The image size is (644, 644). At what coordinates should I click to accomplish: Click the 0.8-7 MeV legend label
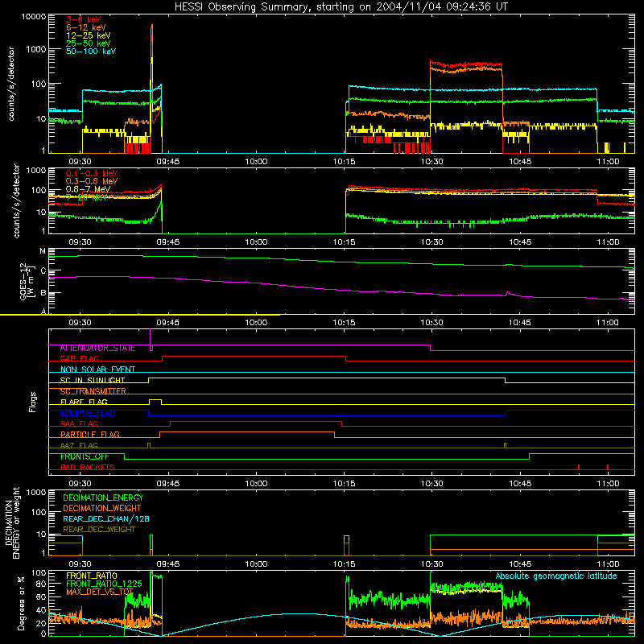click(88, 189)
